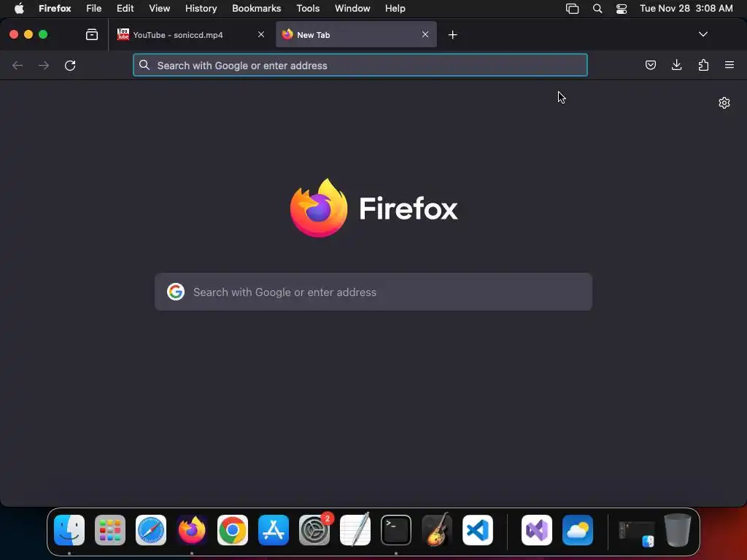747x560 pixels.
Task: Open the Apple menu
Action: [x=19, y=9]
